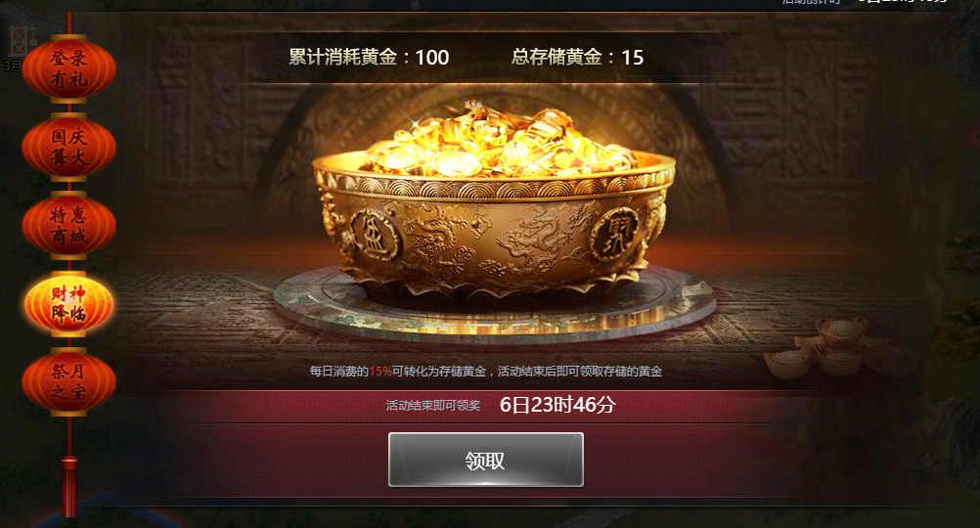Viewport: 980px width, 528px height.
Task: Click the 6日23时46分 countdown timer
Action: (557, 405)
